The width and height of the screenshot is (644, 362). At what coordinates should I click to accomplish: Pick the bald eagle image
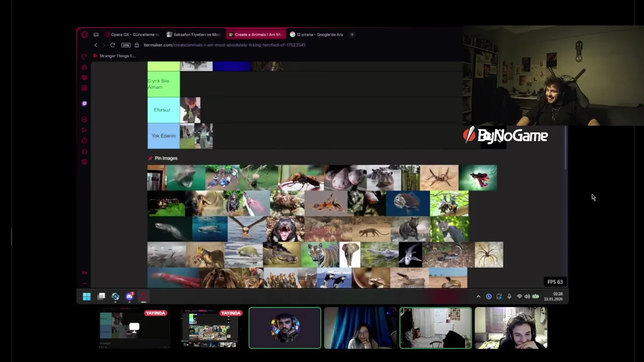coord(247,229)
